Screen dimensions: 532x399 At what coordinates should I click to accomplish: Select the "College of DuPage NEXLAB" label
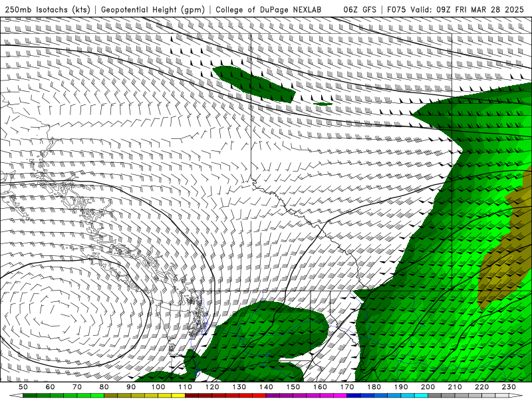point(269,9)
